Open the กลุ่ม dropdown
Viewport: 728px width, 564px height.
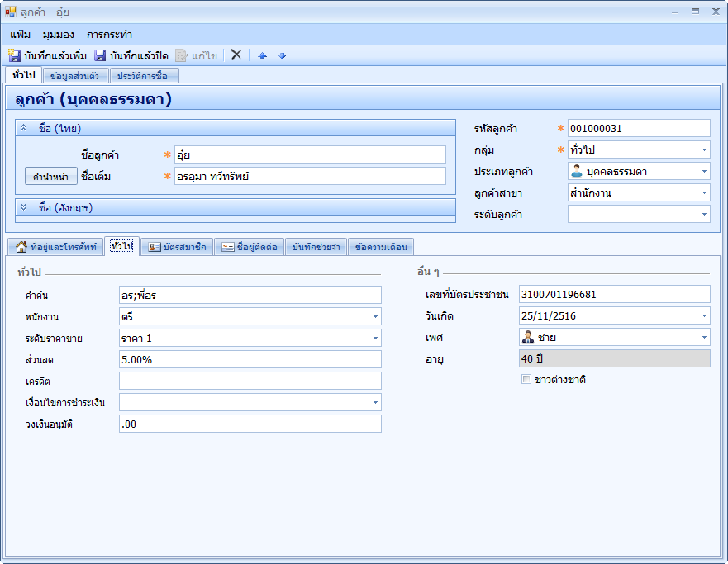click(703, 150)
